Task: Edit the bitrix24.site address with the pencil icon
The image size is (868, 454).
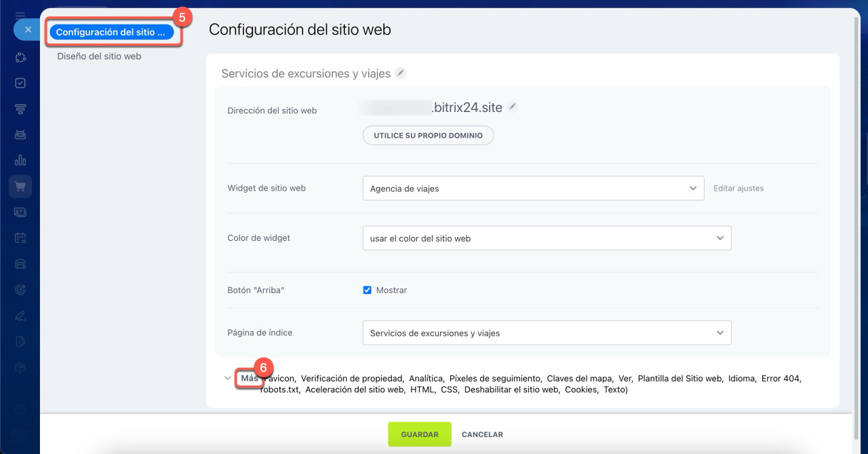Action: (x=513, y=107)
